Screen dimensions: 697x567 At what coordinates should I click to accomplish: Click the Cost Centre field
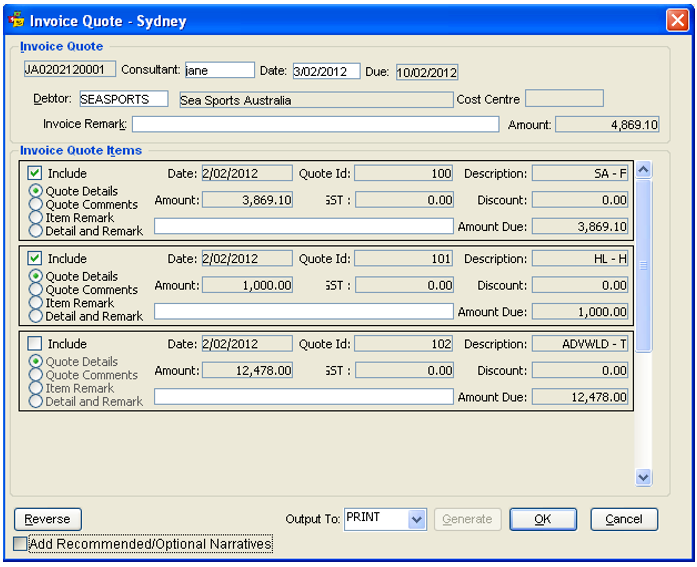(x=564, y=99)
